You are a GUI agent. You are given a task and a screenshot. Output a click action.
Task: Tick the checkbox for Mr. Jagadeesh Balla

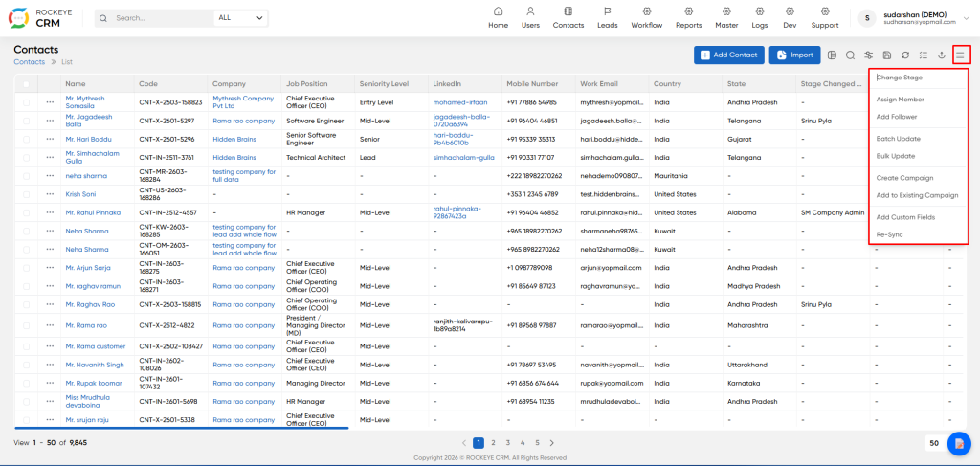coord(26,121)
